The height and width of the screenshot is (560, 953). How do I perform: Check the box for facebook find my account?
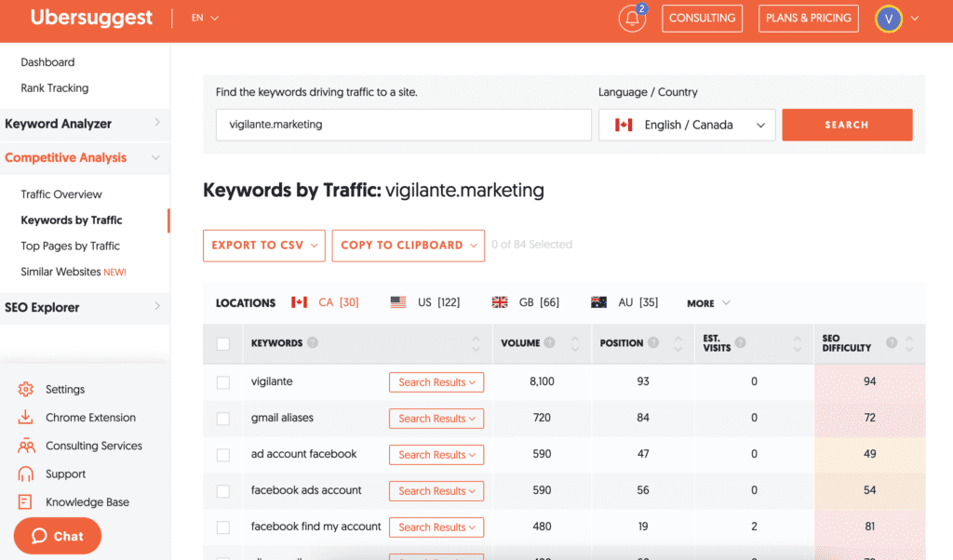(223, 527)
